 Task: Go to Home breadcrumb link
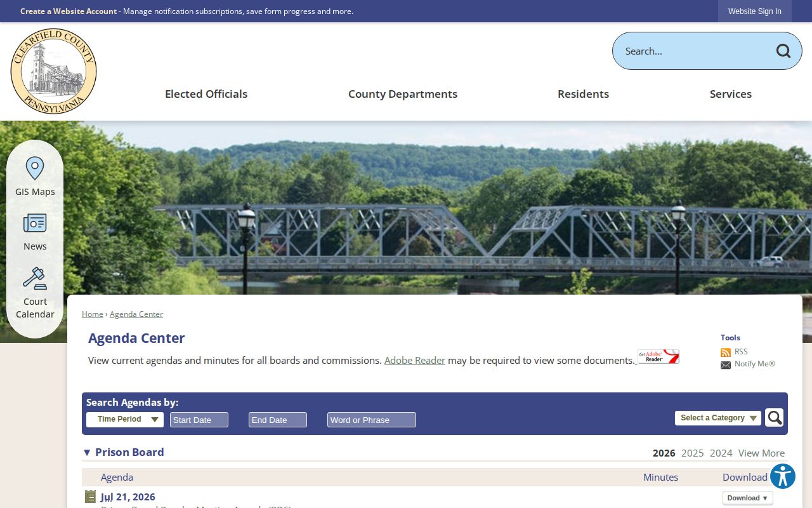(93, 314)
